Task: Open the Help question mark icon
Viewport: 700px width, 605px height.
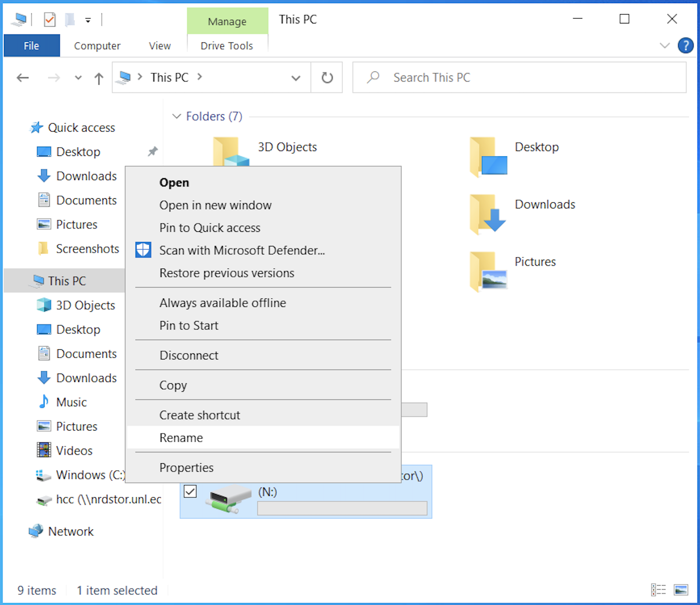Action: [685, 45]
